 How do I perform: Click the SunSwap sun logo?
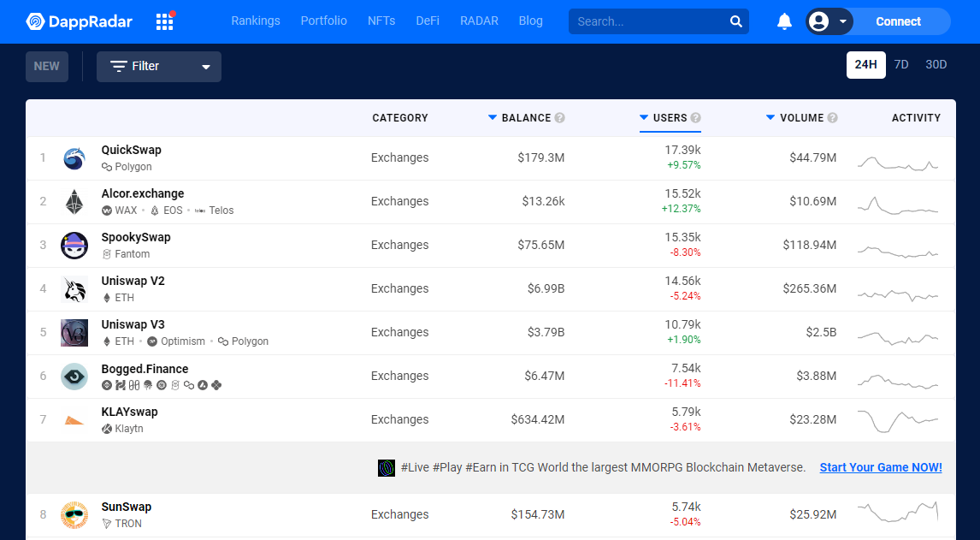(x=74, y=515)
